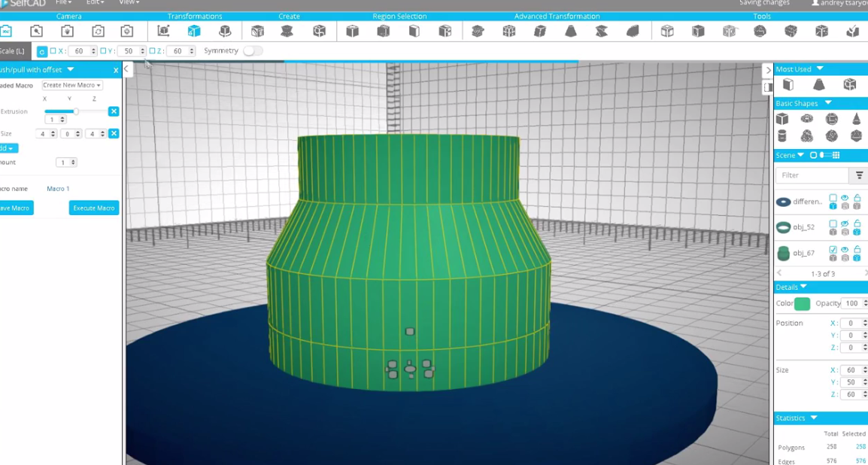Tick the Z axis scale checkbox
Viewport: 868px width, 465px height.
152,51
